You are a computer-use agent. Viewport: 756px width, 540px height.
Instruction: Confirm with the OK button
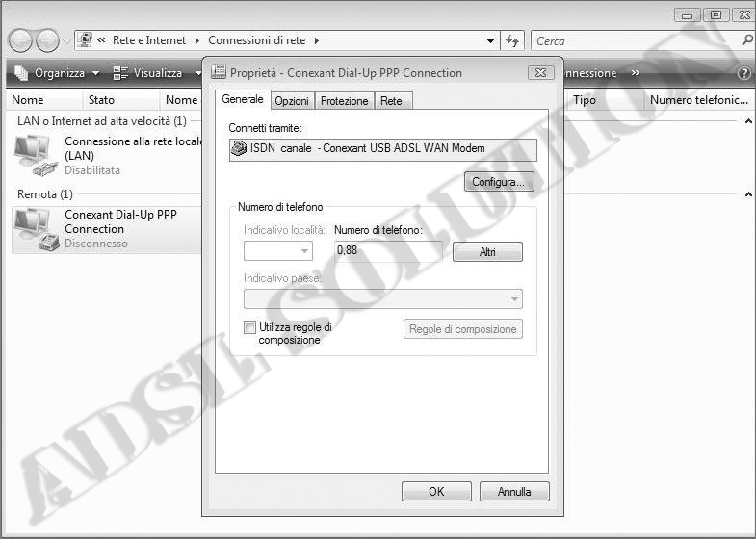[436, 492]
